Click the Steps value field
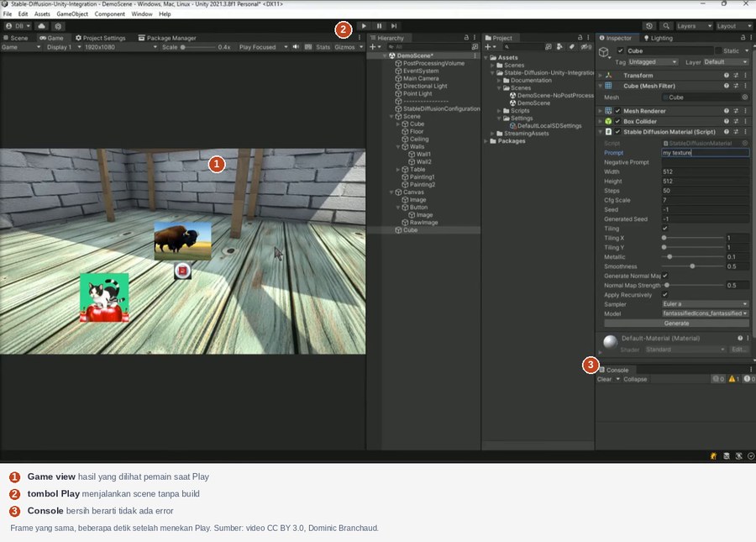 (706, 191)
